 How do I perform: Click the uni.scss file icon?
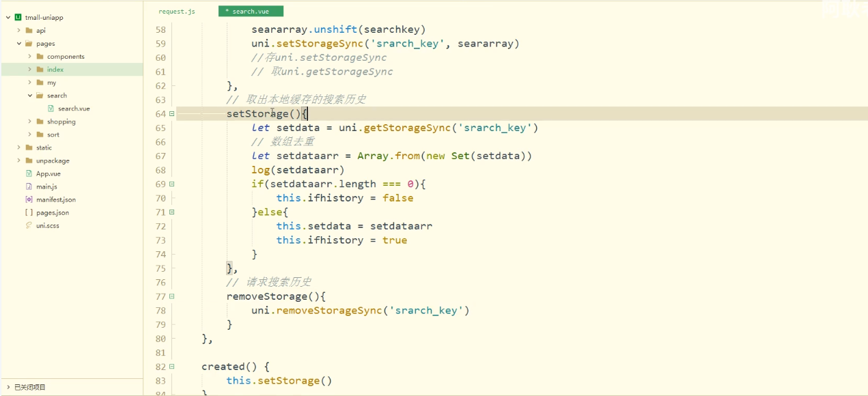coord(29,225)
